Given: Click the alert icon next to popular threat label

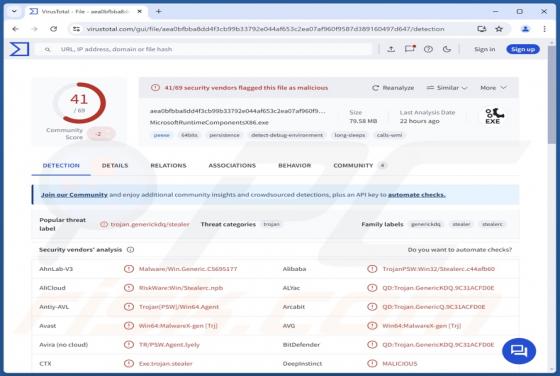Looking at the screenshot, I should [x=104, y=224].
